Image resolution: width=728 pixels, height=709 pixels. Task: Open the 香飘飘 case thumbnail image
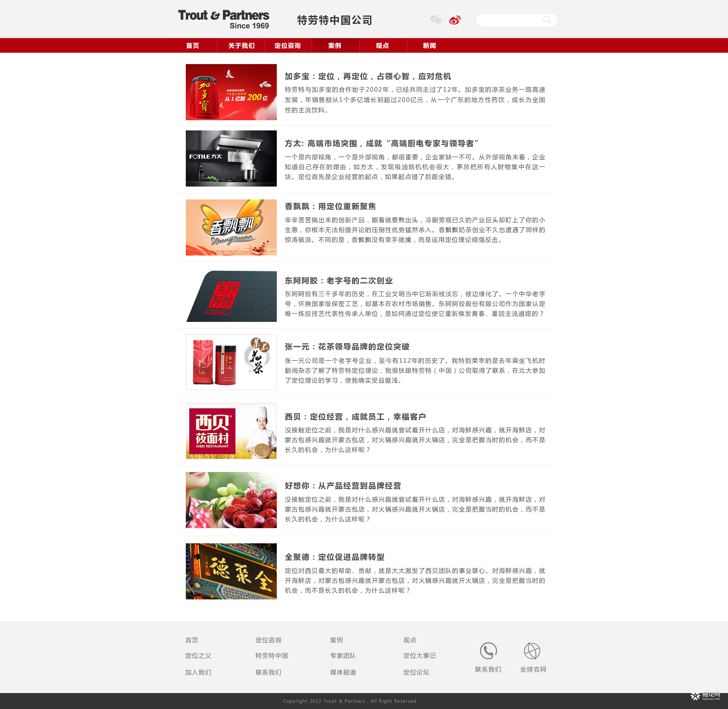click(x=231, y=227)
